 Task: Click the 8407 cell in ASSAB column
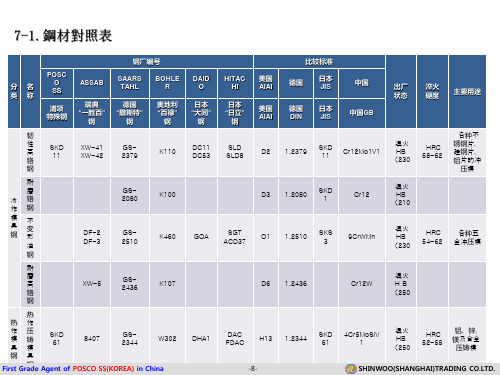point(92,338)
